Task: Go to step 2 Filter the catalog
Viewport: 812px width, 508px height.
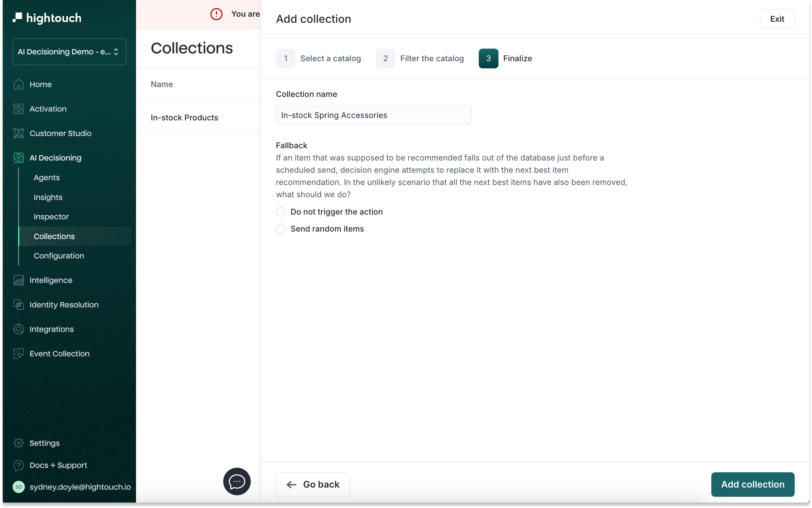Action: 420,58
